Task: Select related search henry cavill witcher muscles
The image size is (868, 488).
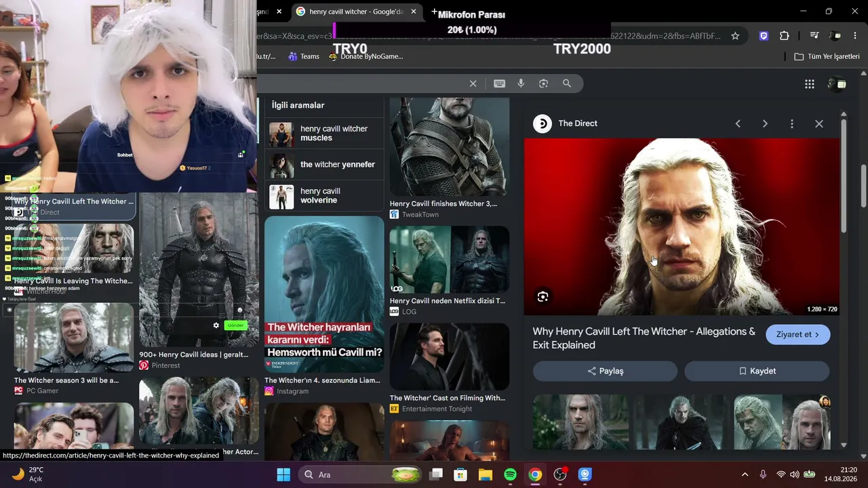Action: click(324, 134)
